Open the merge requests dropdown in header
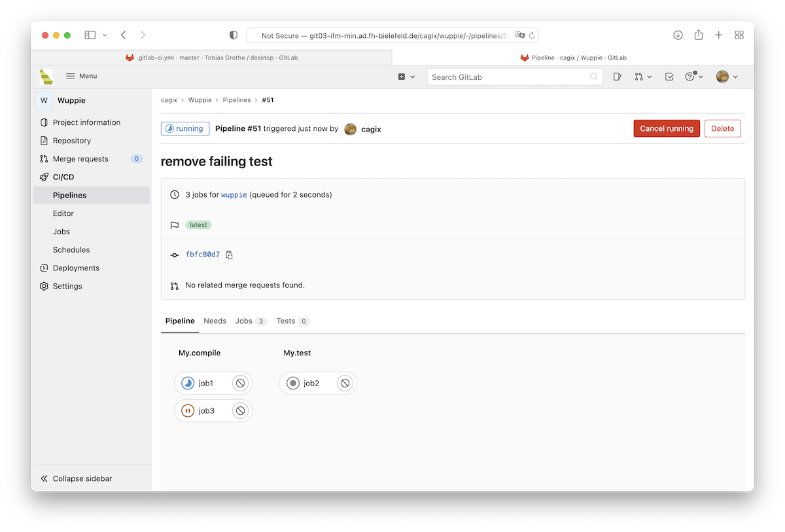This screenshot has width=785, height=532. click(642, 77)
